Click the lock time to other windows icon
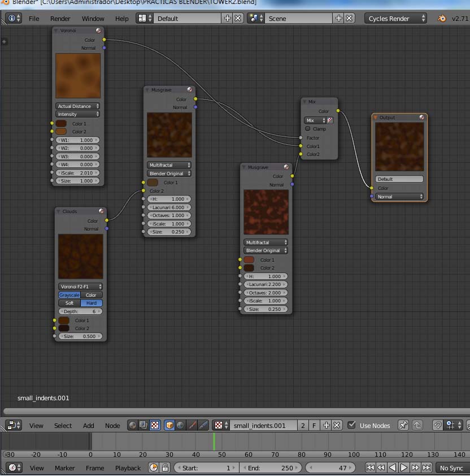 pos(165,468)
